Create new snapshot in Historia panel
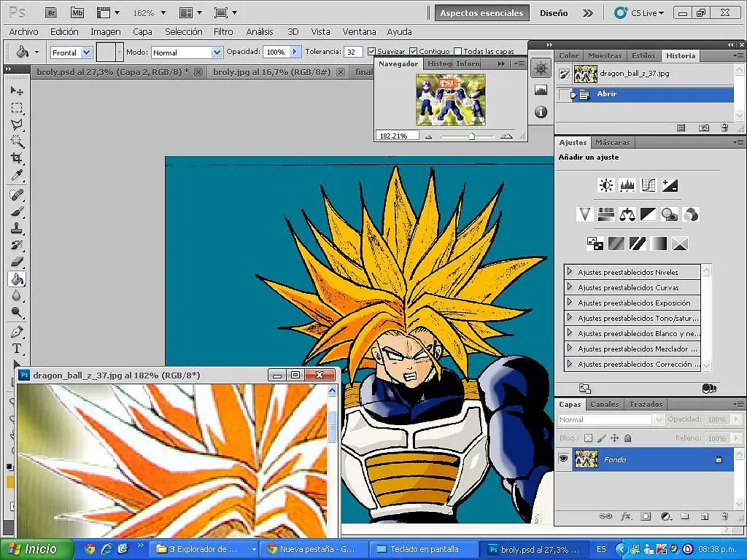The image size is (747, 560). [x=704, y=128]
